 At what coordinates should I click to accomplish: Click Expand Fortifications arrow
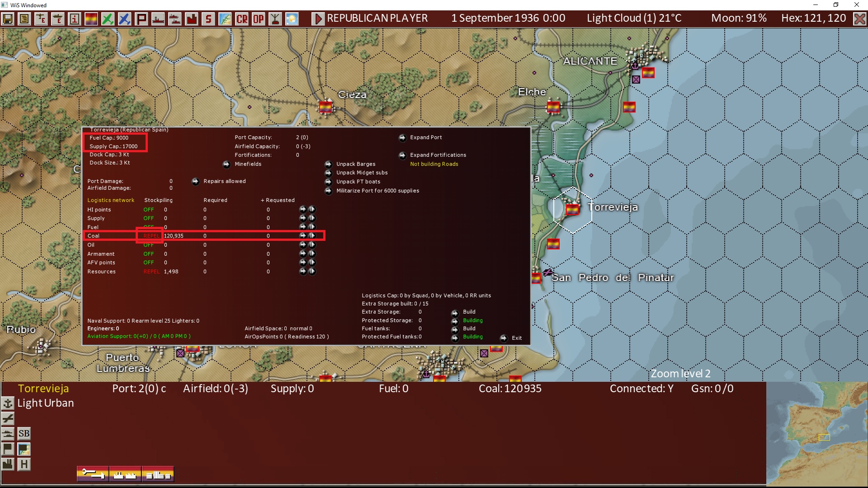tap(402, 155)
